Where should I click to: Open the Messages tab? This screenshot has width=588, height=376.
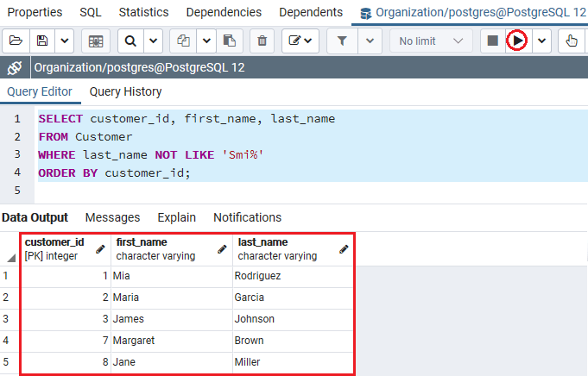[x=112, y=217]
